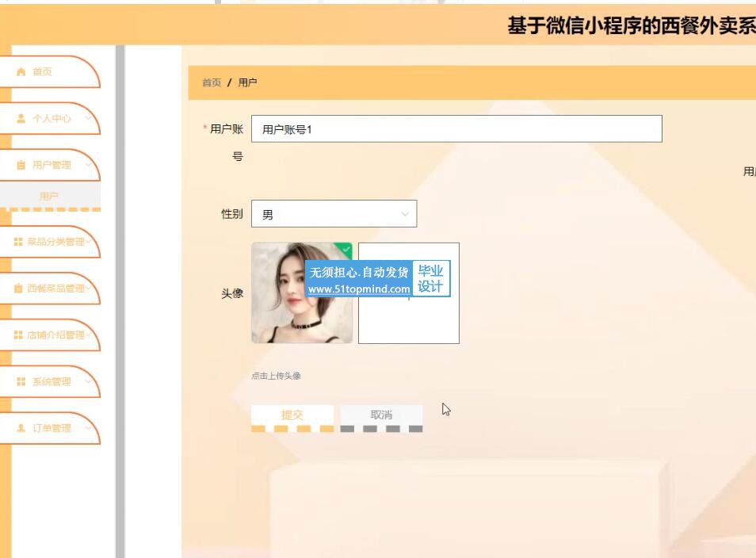
Task: Click the home icon beside 首页
Action: point(21,72)
